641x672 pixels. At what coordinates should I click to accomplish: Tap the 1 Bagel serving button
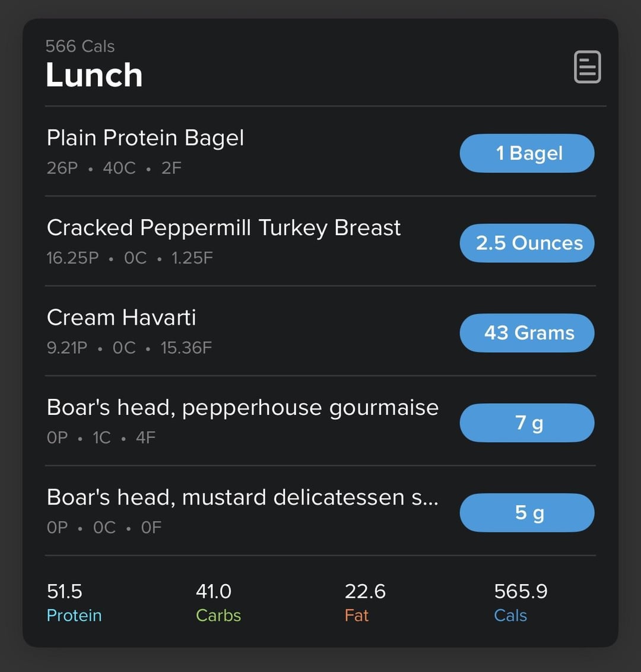(527, 153)
